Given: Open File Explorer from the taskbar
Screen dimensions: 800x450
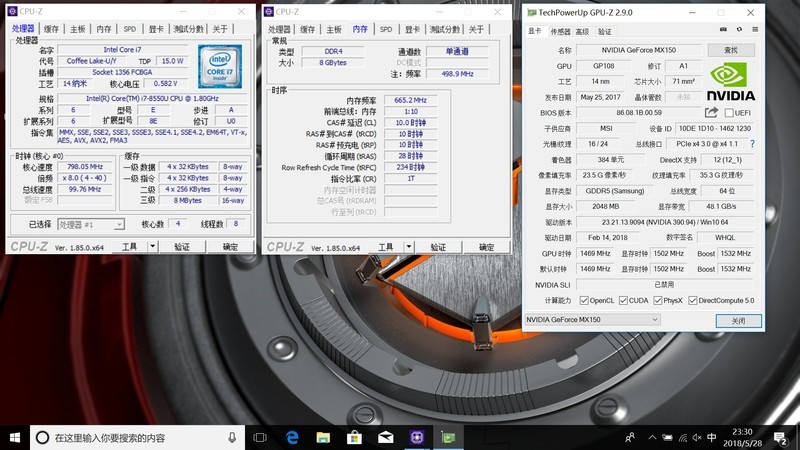Looking at the screenshot, I should click(x=323, y=437).
